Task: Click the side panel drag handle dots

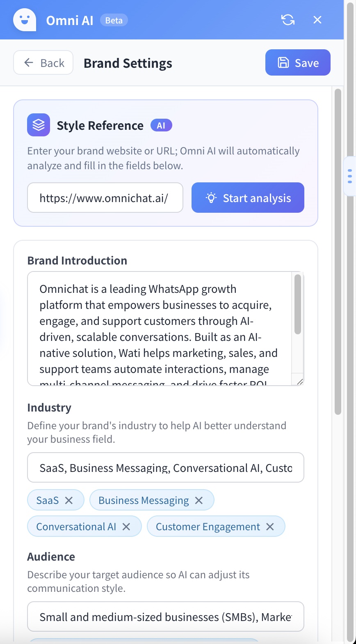Action: pos(349,176)
